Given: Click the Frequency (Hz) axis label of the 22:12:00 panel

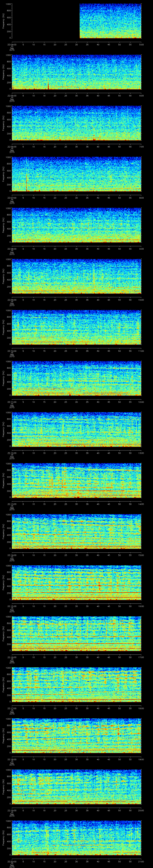Looking at the screenshot, I should tap(3, 429).
